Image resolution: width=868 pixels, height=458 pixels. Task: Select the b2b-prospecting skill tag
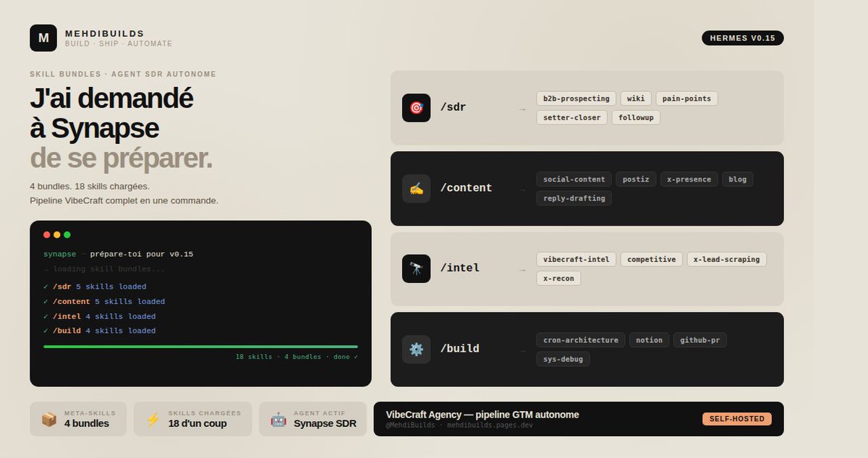576,98
